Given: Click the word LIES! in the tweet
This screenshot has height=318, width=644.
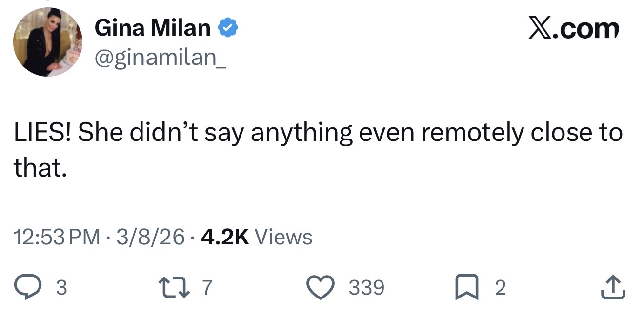Looking at the screenshot, I should [x=42, y=133].
